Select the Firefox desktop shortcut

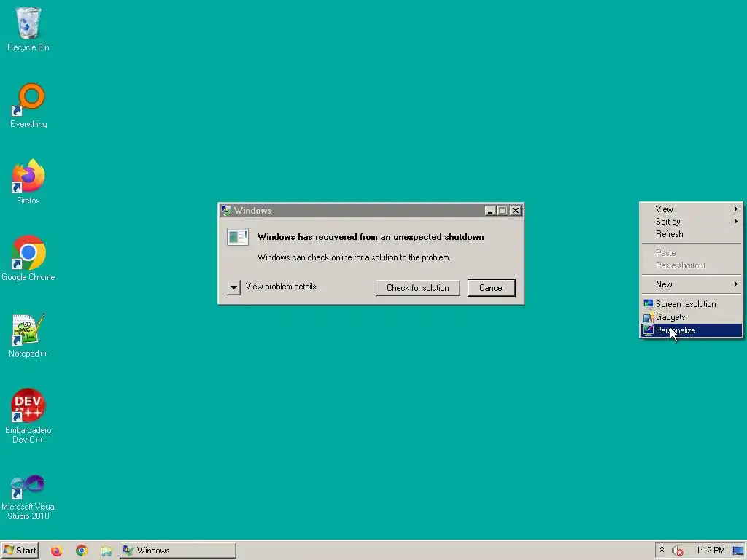28,182
